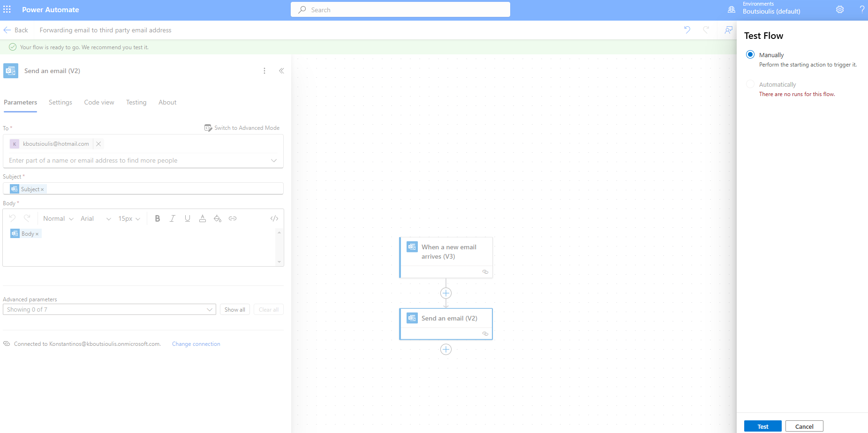Toggle italic formatting in the body
This screenshot has width=868, height=433.
tap(173, 218)
